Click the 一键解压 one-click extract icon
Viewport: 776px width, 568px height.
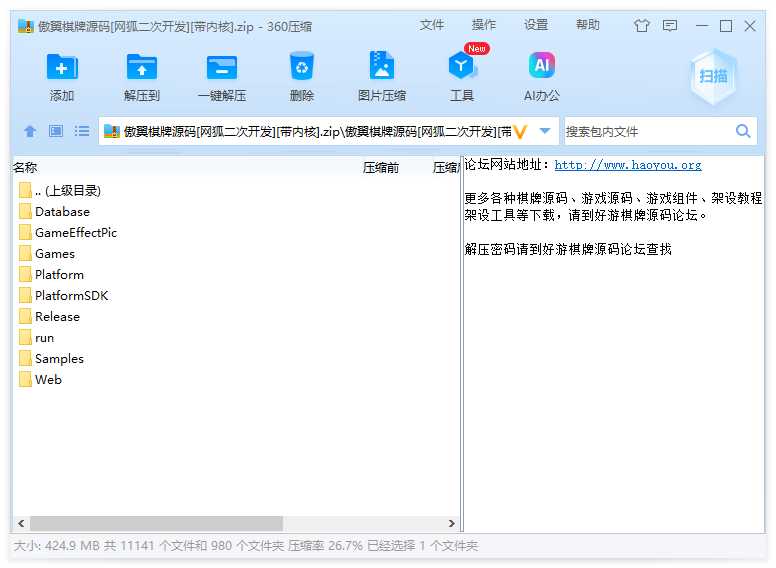click(222, 67)
